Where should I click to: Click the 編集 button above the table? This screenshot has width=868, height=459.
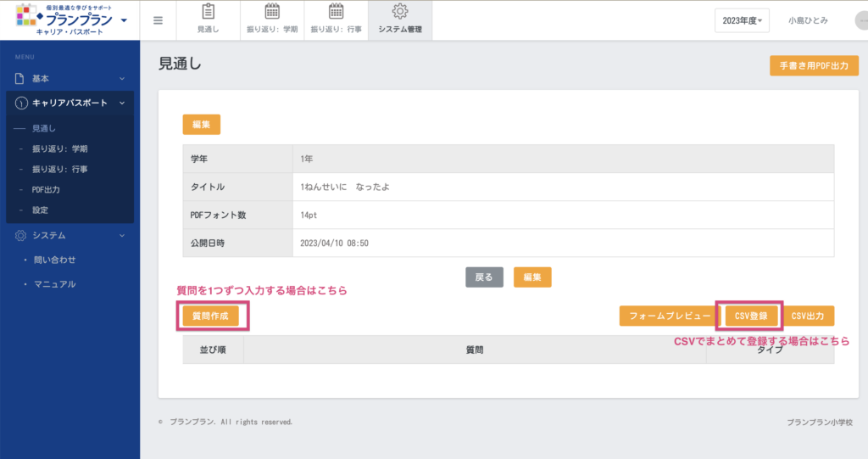point(202,124)
